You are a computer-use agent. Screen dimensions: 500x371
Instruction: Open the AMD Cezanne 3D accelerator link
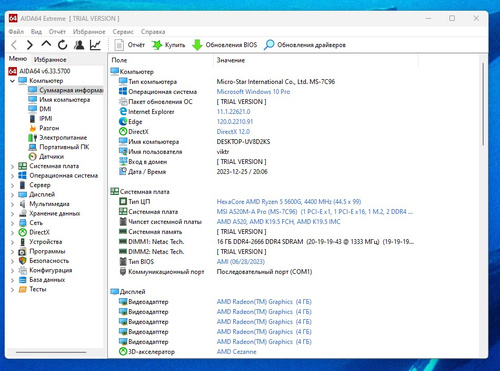coord(237,352)
